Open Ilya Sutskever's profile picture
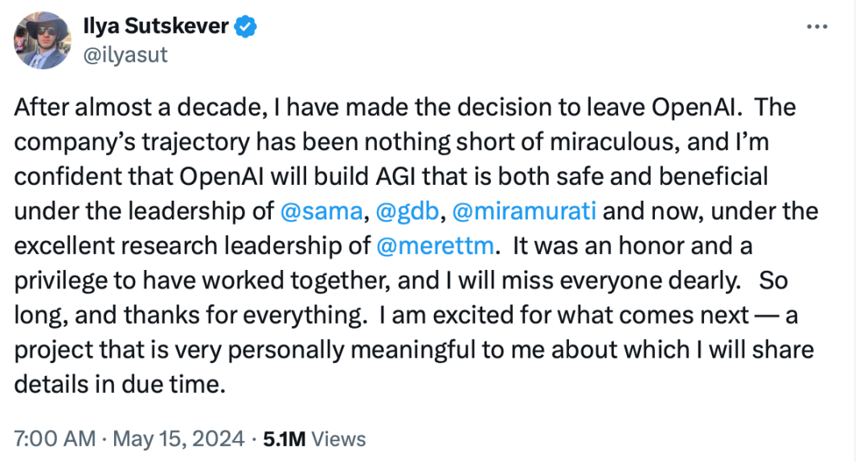This screenshot has width=868, height=462. click(x=41, y=41)
